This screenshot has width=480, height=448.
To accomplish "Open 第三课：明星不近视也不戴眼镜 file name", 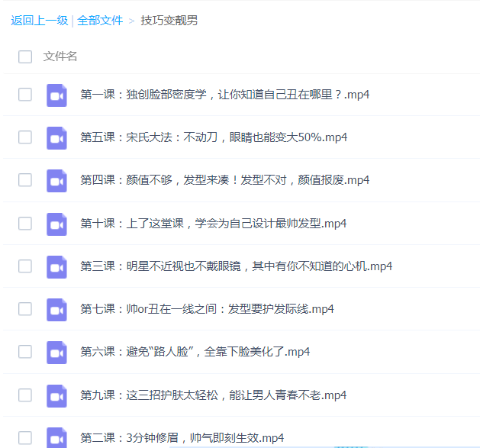I will pos(236,266).
